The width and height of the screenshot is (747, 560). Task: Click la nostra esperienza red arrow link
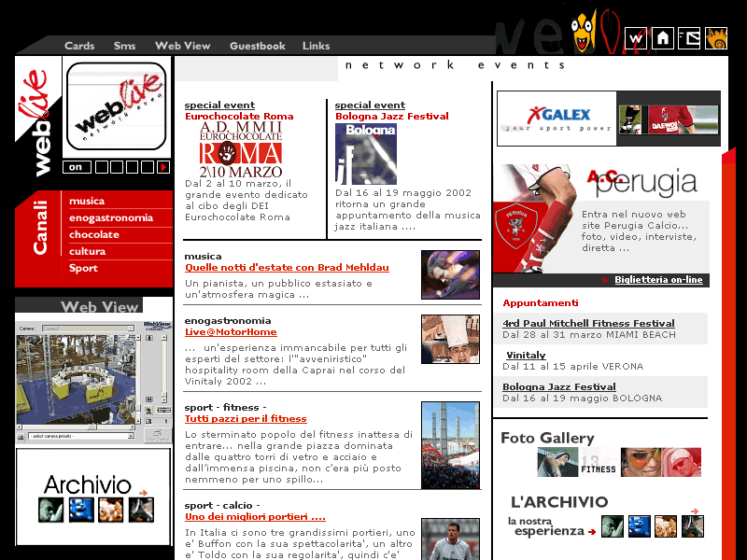point(592,532)
